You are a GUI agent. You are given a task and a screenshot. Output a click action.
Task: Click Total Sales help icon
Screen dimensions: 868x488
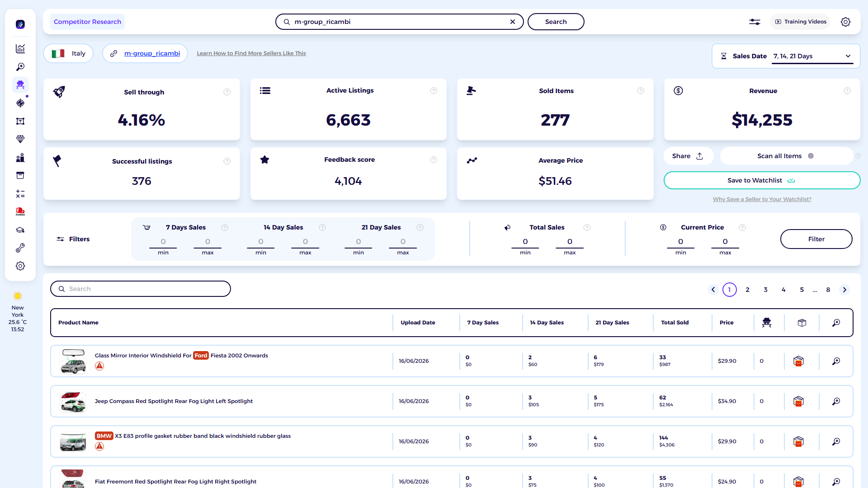pyautogui.click(x=587, y=228)
